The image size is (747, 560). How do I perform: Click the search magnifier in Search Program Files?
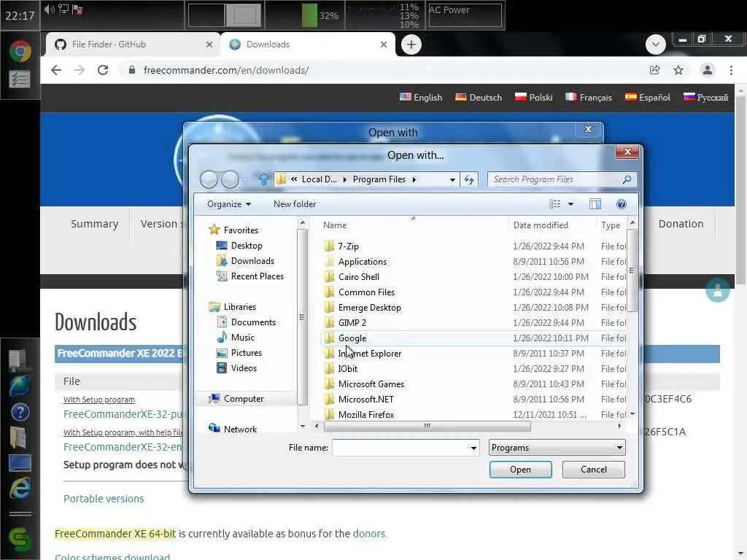627,179
